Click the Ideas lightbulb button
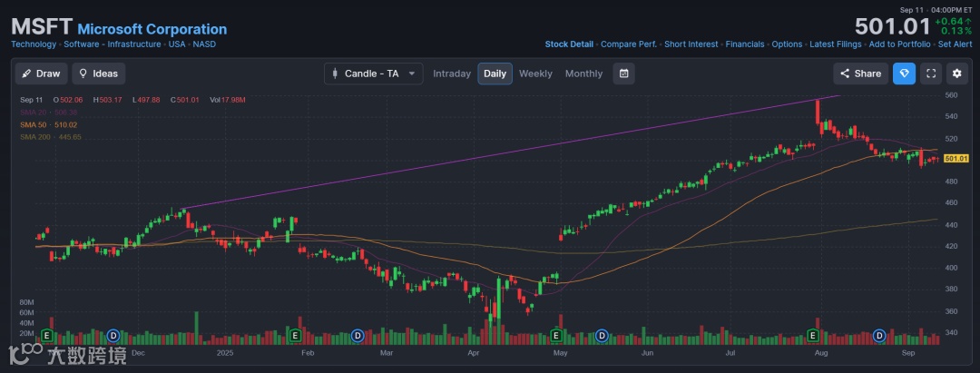980x373 pixels. coord(99,74)
